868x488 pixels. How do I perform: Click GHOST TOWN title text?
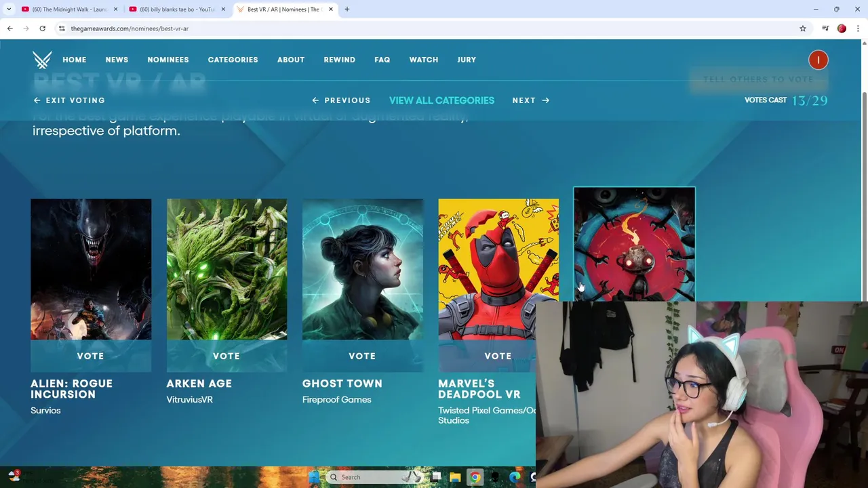(342, 384)
